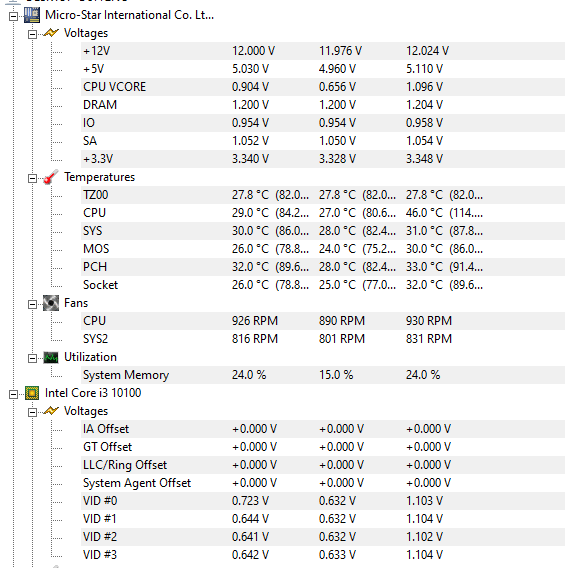Select the GT Offset row

[323, 447]
